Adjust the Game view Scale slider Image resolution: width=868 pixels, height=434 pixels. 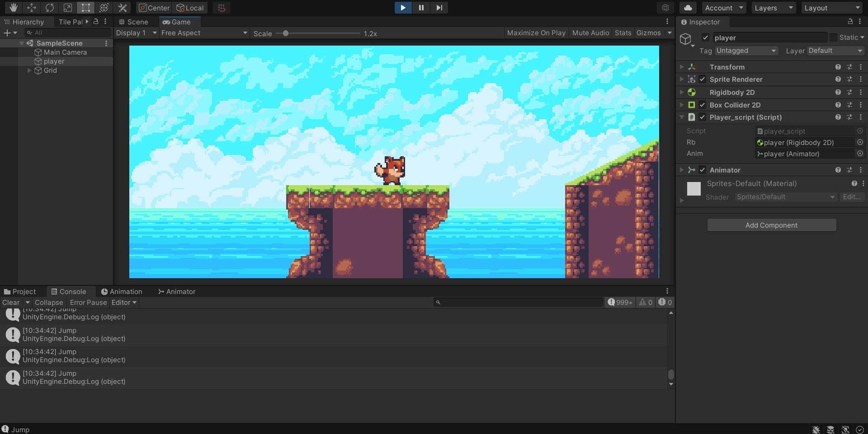click(x=286, y=33)
